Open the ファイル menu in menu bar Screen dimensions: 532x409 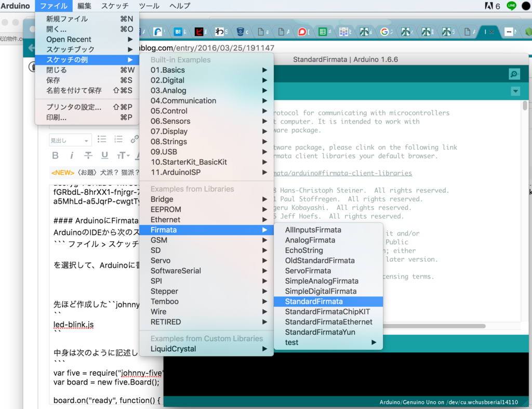[54, 6]
